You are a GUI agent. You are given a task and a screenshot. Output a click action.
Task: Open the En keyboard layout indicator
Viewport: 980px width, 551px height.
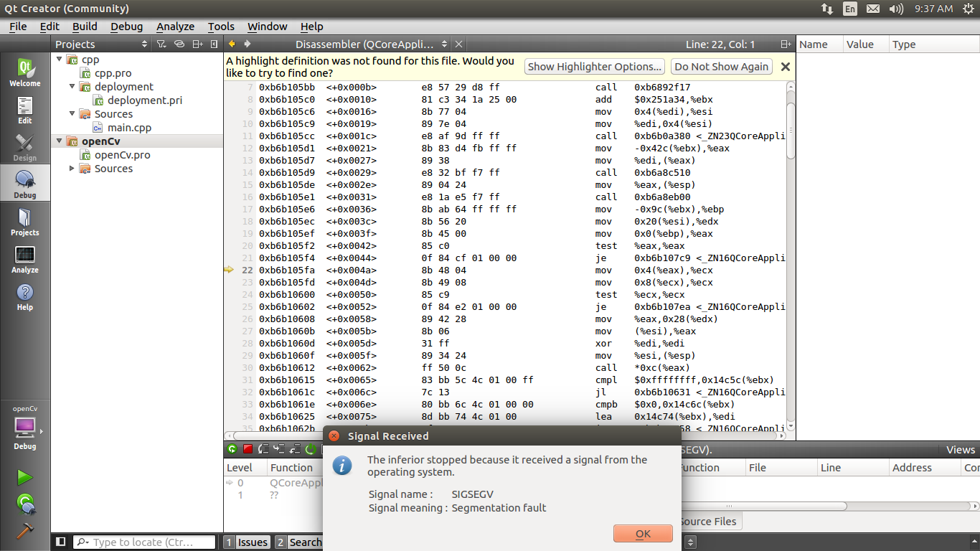(849, 9)
